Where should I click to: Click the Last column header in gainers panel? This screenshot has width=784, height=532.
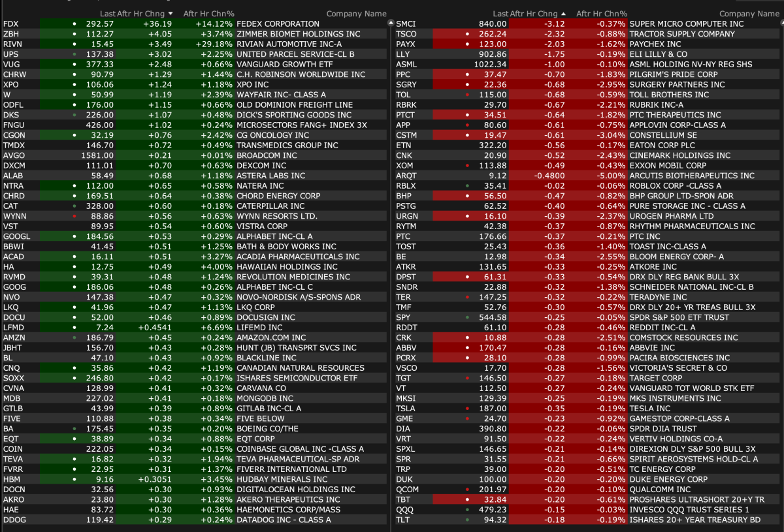pyautogui.click(x=107, y=13)
